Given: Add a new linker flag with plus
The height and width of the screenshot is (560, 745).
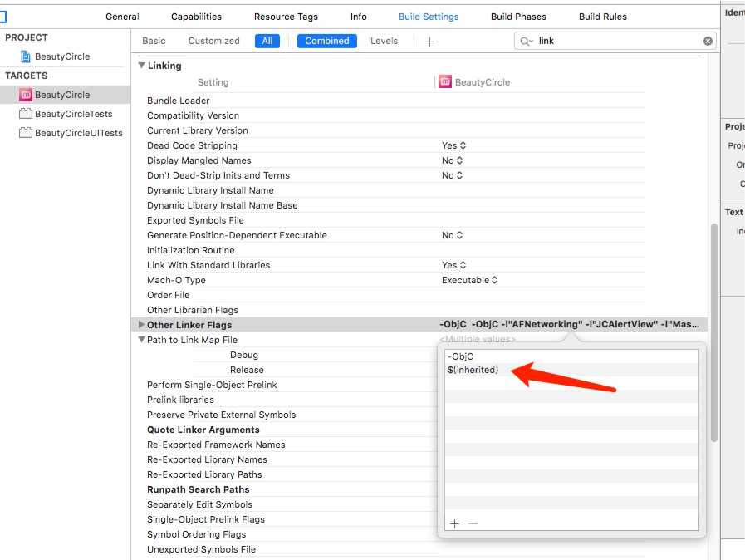Looking at the screenshot, I should point(454,524).
